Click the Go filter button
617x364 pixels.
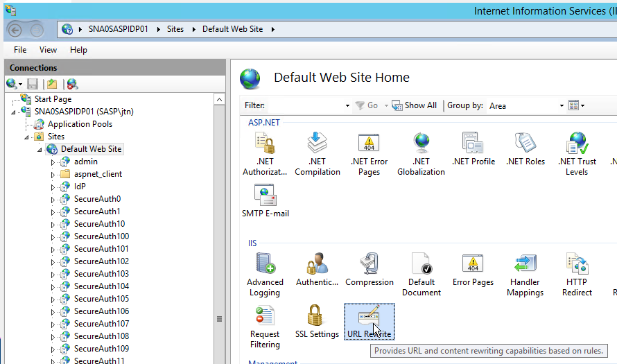pos(366,105)
